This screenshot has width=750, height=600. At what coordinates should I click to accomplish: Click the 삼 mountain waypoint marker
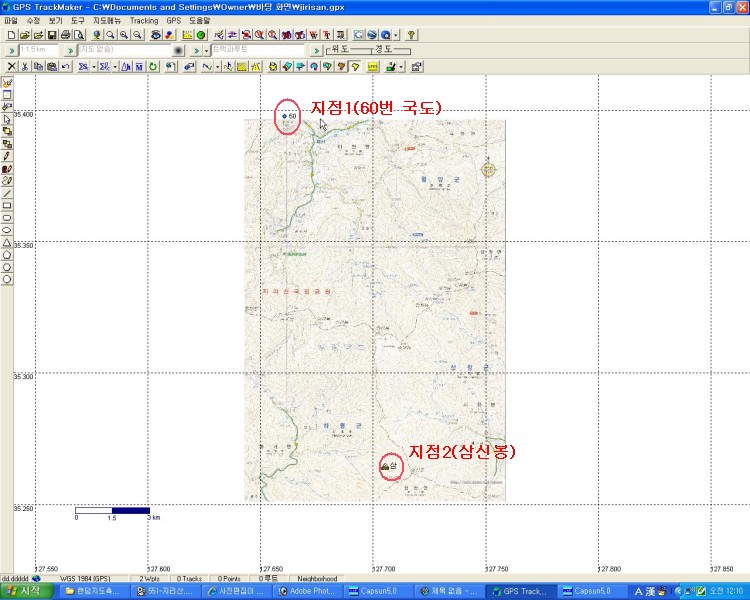385,466
